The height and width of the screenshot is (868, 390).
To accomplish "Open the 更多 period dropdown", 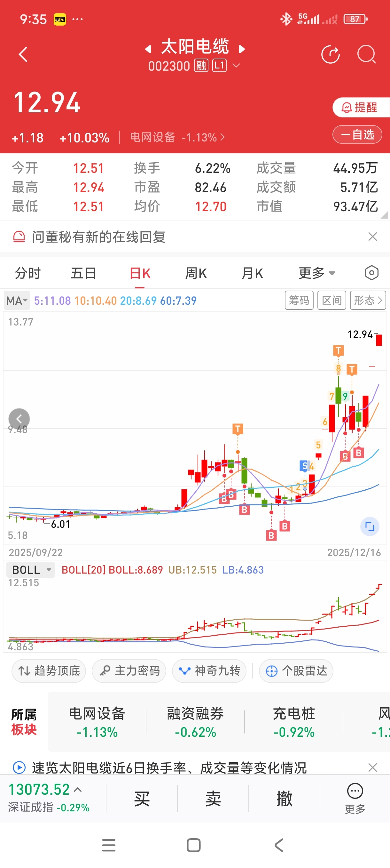I will click(x=317, y=273).
